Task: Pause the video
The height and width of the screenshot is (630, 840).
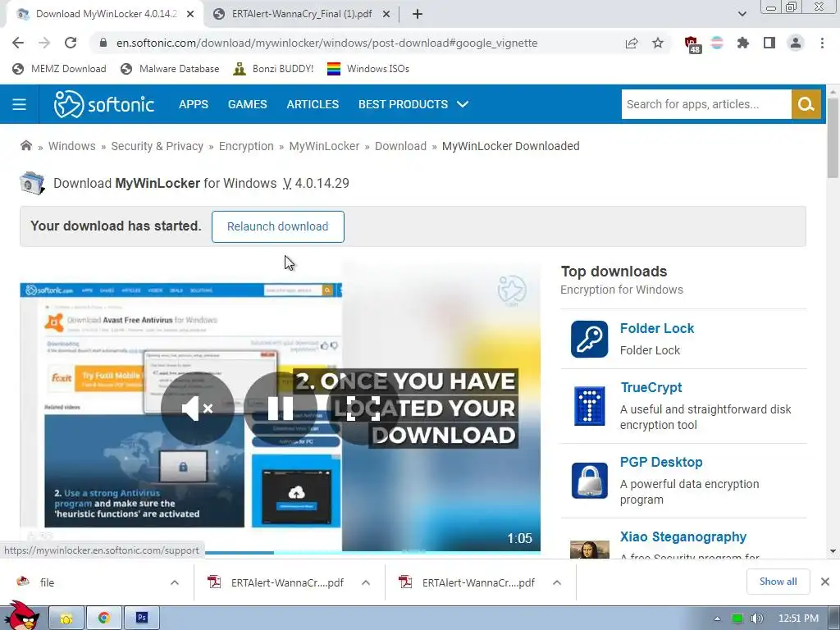Action: pos(281,409)
